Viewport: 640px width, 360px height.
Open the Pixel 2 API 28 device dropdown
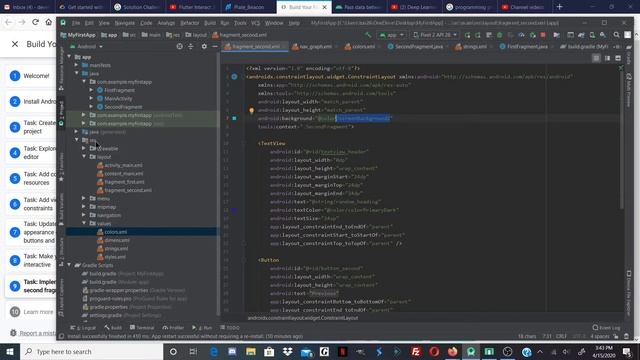tap(435, 35)
